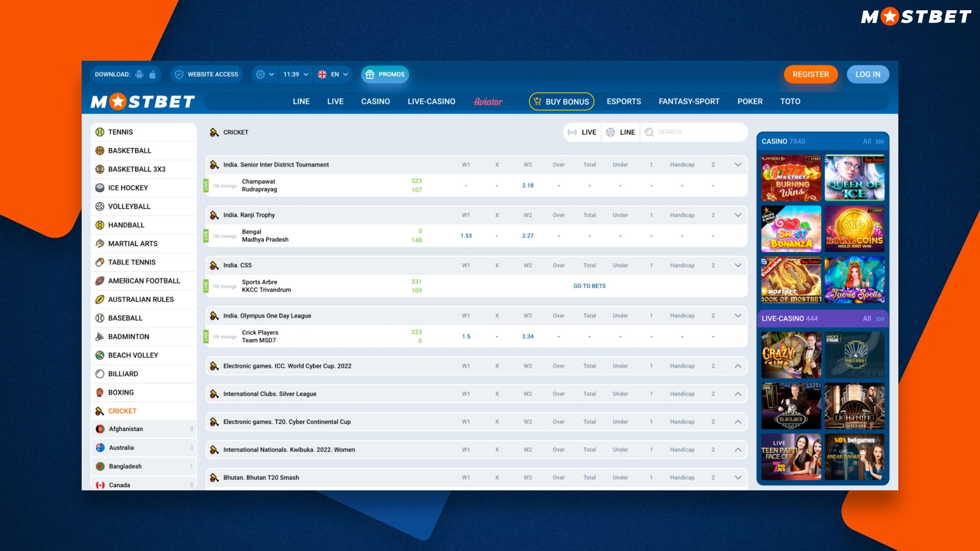Screen dimensions: 980x551
Task: Open Tennis via its ball icon
Action: click(x=100, y=132)
